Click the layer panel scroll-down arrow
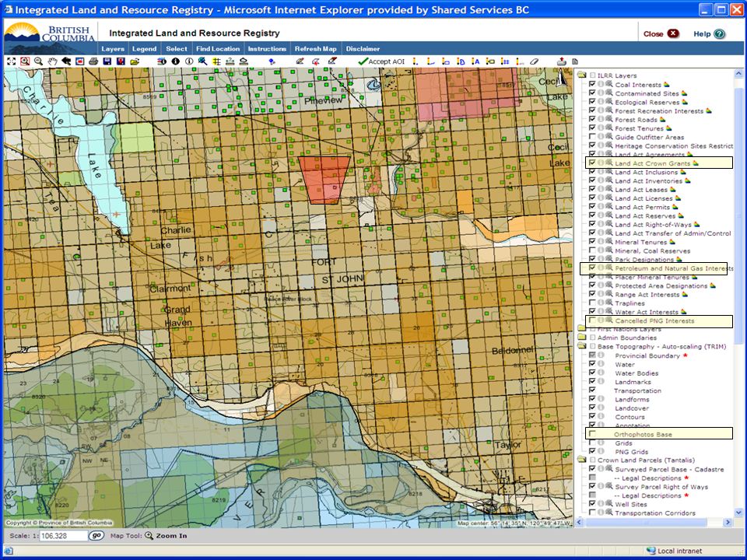Screen dimensions: 747x560 (x=738, y=513)
